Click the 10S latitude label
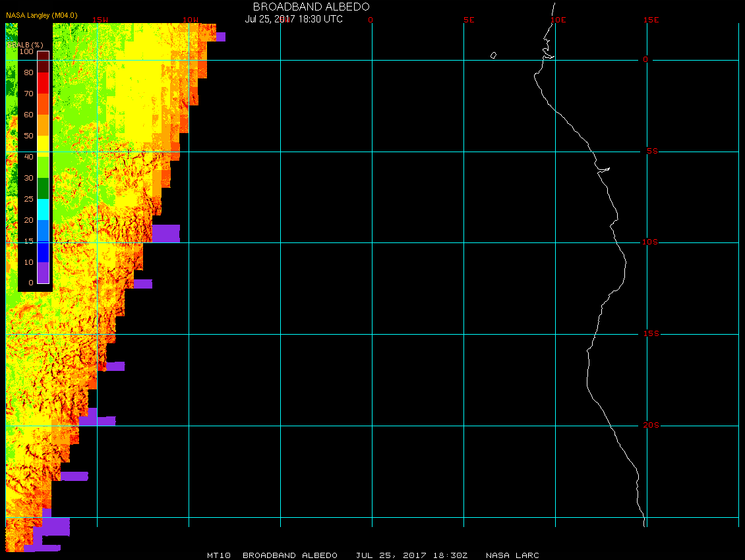The width and height of the screenshot is (745, 560). point(649,242)
